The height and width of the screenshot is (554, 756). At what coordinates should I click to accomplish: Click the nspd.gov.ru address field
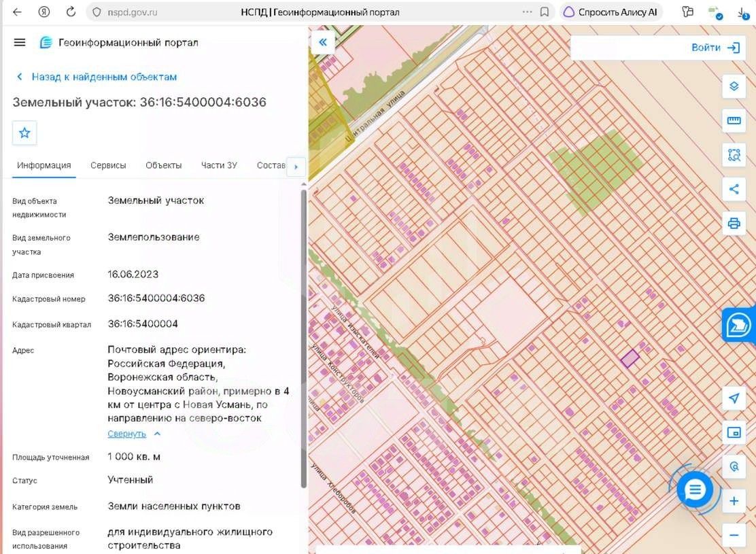132,12
